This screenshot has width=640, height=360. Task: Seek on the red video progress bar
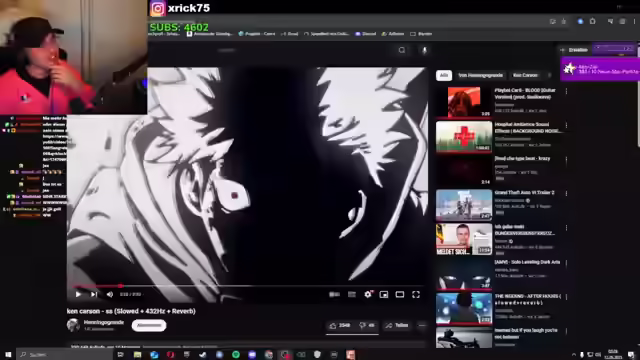248,286
